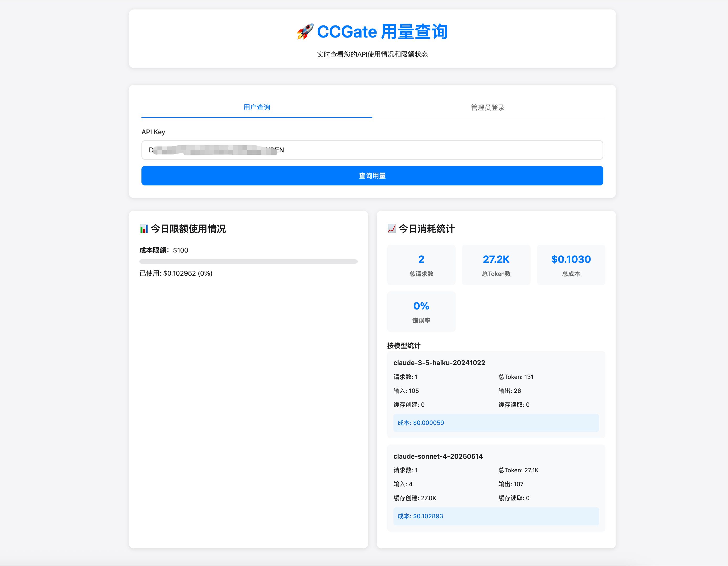Click the 成本限额 $100 label
Viewport: 728px width, 566px height.
tap(164, 250)
